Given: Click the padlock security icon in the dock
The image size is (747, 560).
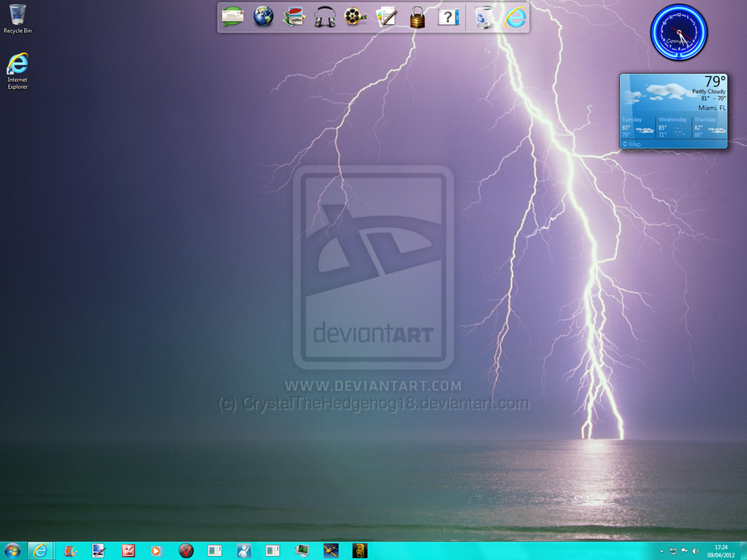Looking at the screenshot, I should coord(417,17).
